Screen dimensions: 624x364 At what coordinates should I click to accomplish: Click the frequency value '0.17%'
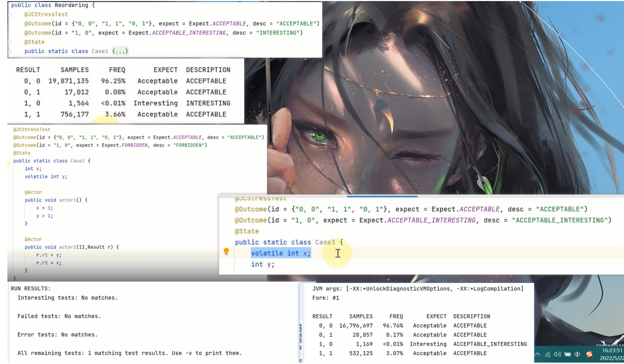pyautogui.click(x=395, y=335)
